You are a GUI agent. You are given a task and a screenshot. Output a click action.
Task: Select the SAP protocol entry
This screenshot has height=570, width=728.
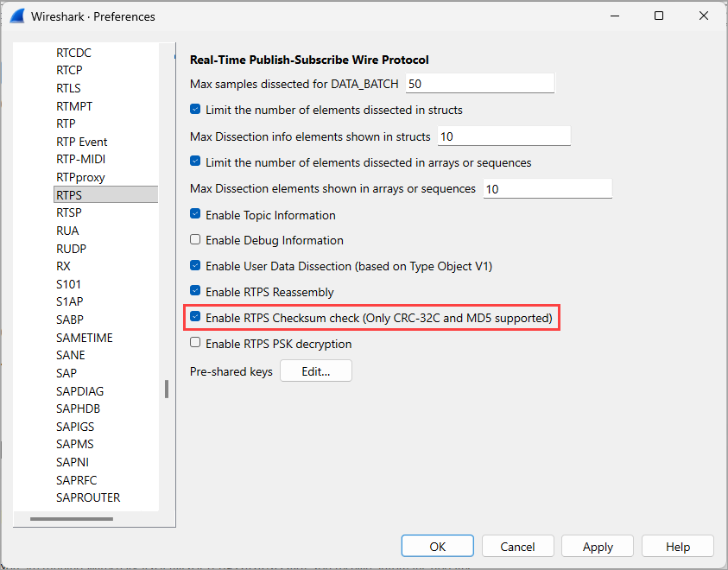tap(66, 373)
